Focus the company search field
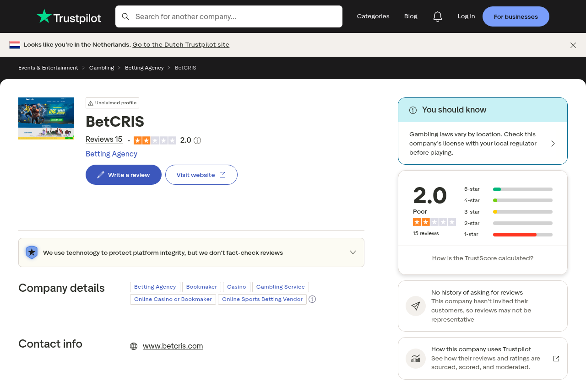Viewport: 586px width, 392px height. click(229, 16)
